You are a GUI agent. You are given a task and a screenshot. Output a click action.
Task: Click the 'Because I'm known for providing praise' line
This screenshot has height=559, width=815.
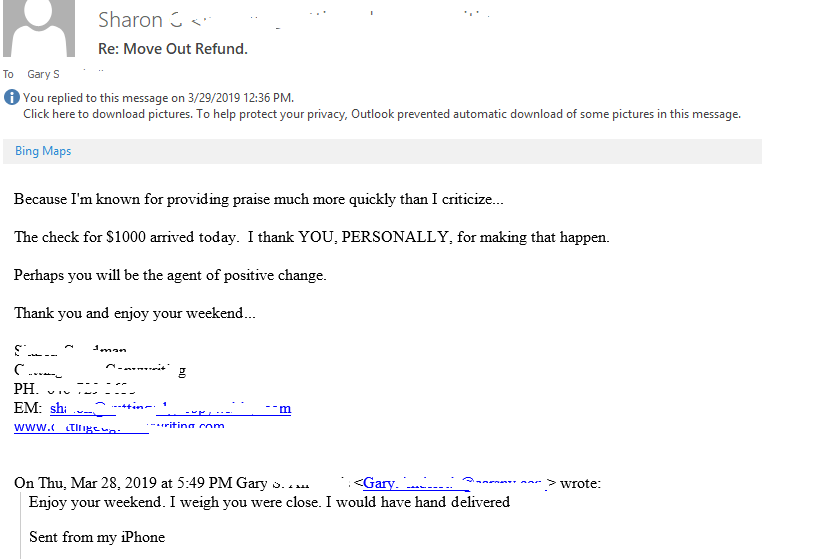coord(258,199)
